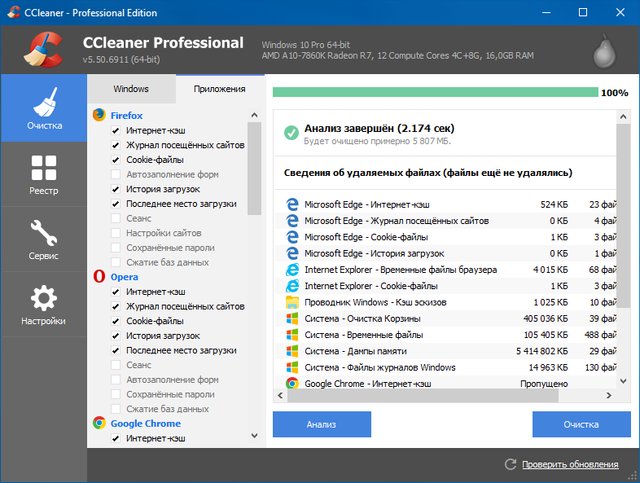The height and width of the screenshot is (483, 640).
Task: Click the green 100% progress bar
Action: click(x=434, y=92)
